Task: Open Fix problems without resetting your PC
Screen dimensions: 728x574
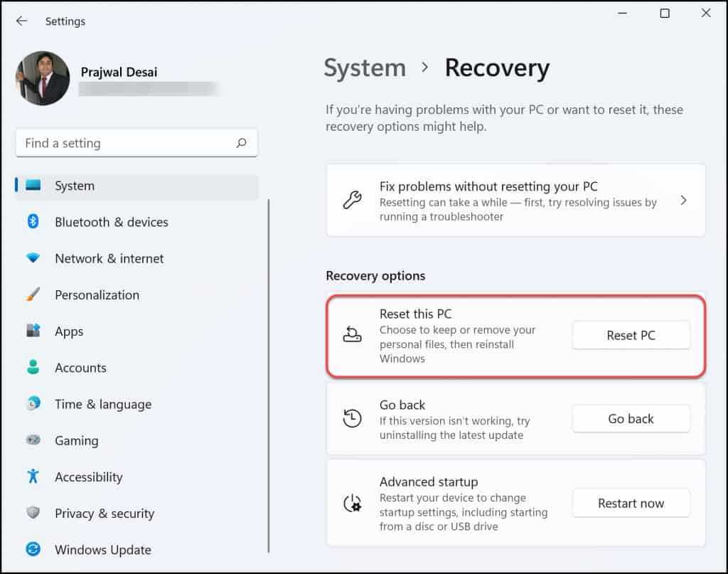Action: click(x=516, y=200)
